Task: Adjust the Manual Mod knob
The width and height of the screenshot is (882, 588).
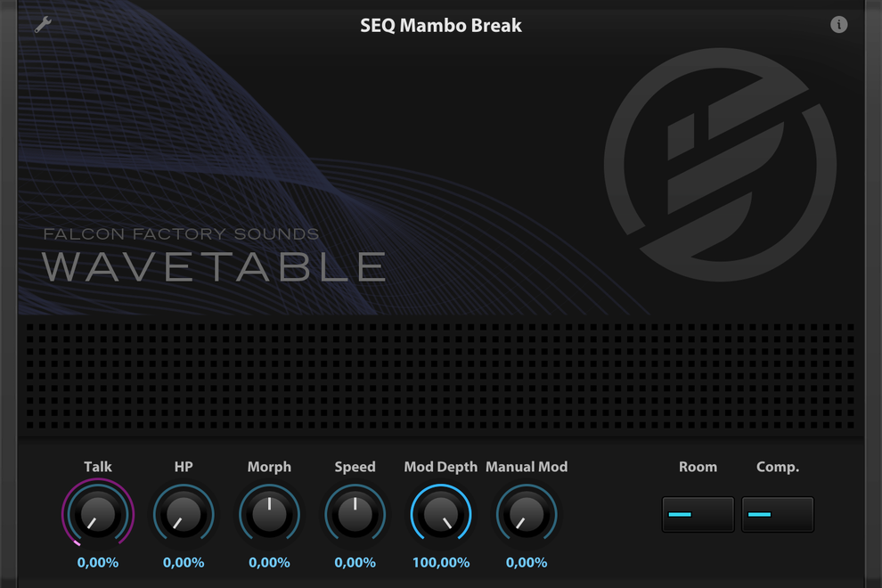Action: pyautogui.click(x=527, y=514)
